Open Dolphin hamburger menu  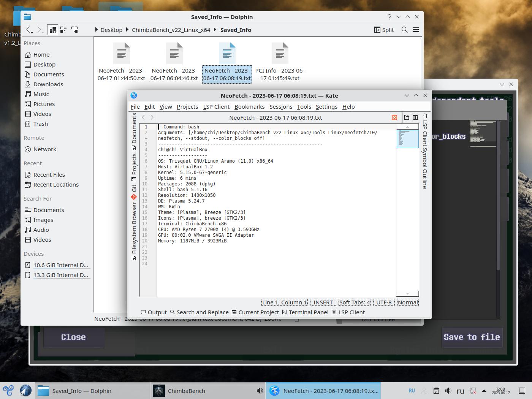click(416, 30)
